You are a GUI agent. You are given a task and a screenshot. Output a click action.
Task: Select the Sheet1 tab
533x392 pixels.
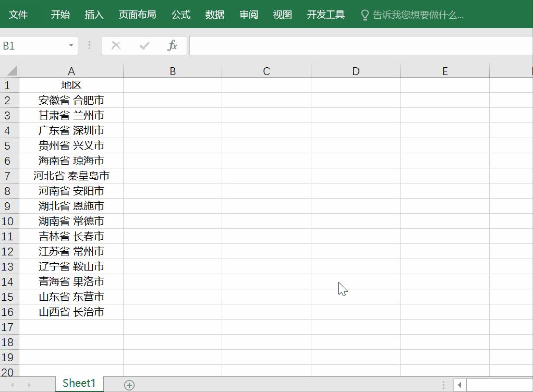click(79, 383)
